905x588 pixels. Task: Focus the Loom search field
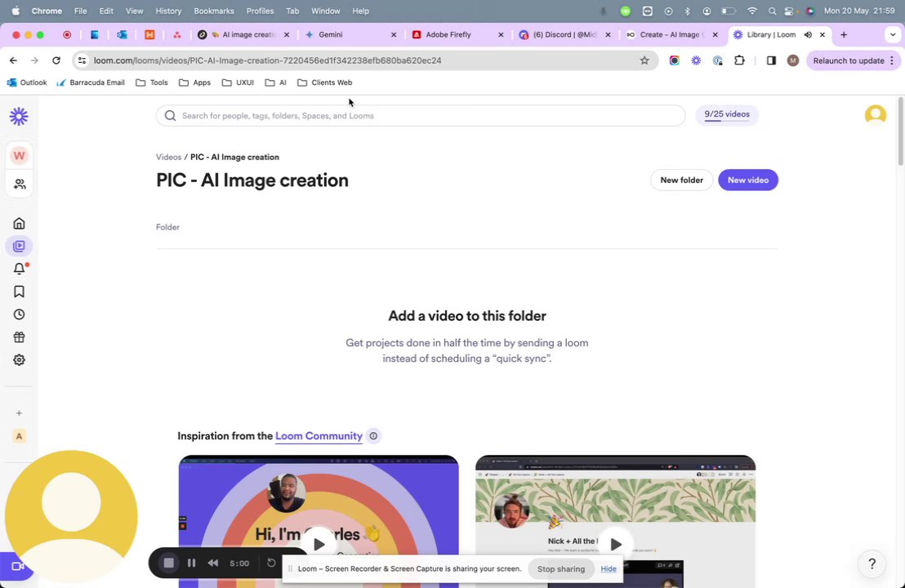pos(420,115)
